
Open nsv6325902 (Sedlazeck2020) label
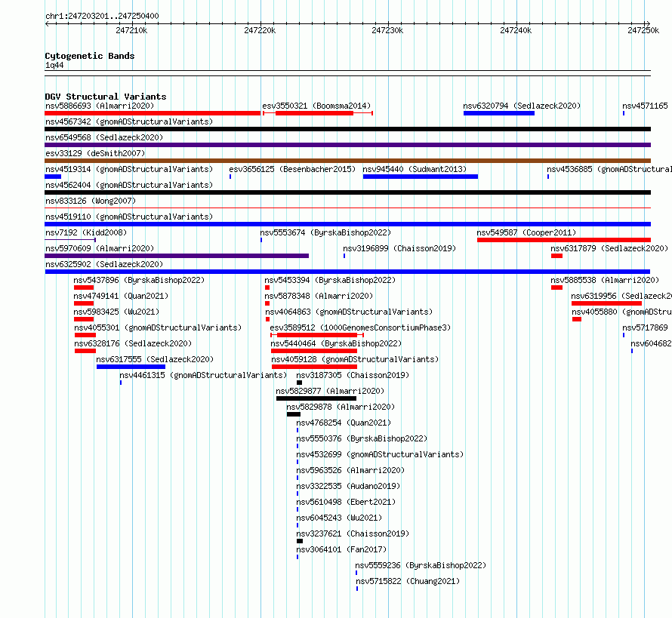click(104, 264)
